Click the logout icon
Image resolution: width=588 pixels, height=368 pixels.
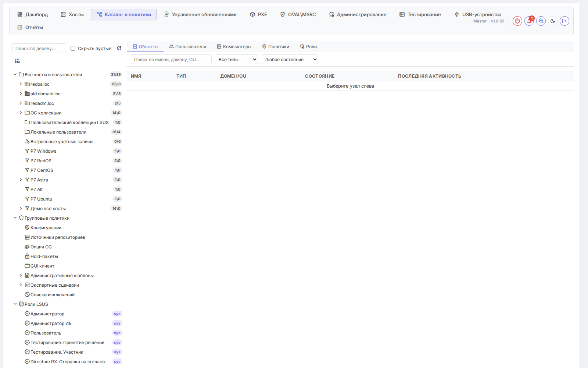click(564, 21)
